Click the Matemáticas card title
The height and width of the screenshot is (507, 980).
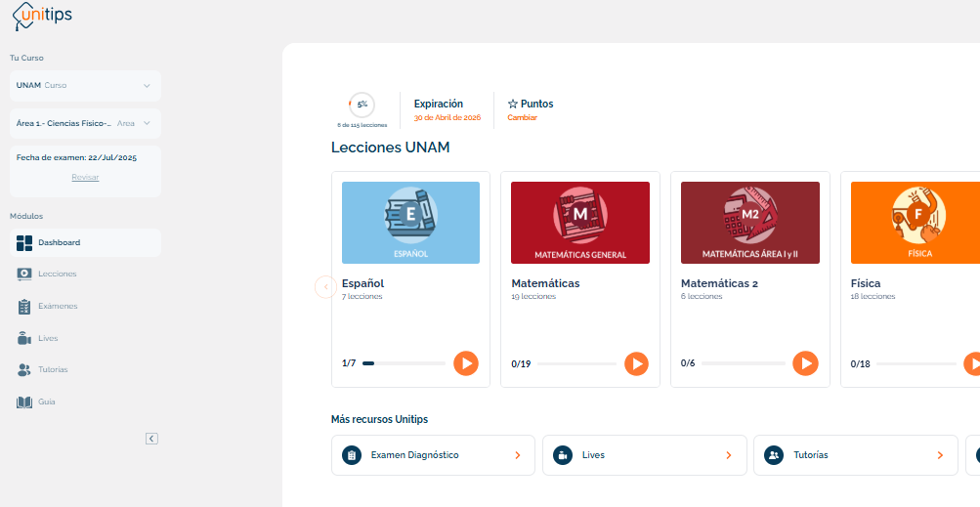[x=545, y=284]
